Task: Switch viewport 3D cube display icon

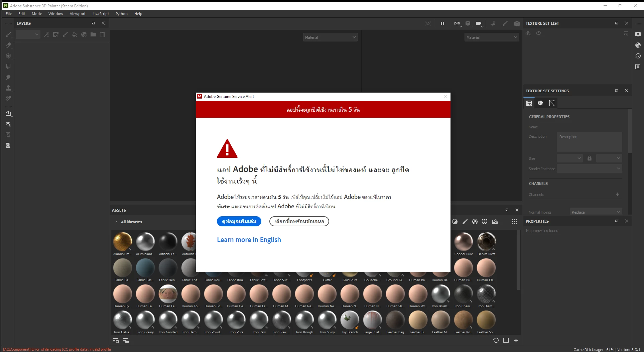Action: click(468, 23)
